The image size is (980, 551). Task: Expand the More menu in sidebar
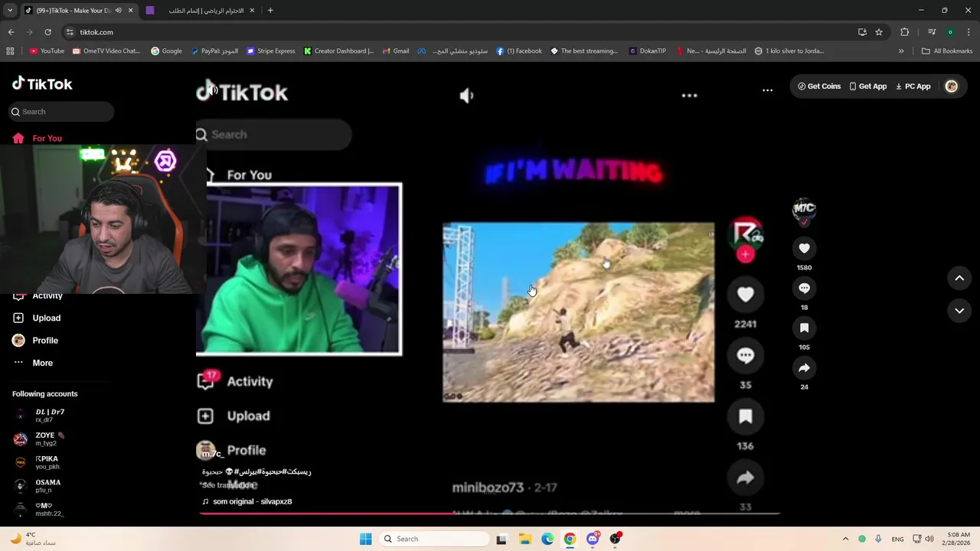(33, 363)
